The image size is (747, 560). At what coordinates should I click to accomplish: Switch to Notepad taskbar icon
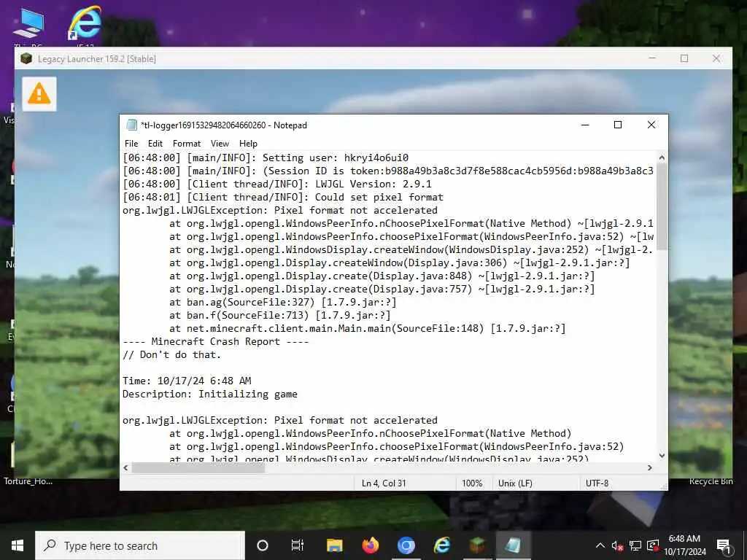click(x=513, y=545)
